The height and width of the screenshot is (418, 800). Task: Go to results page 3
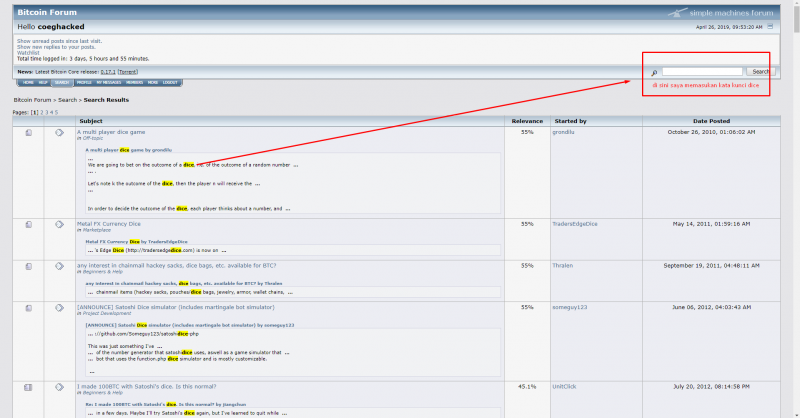(46, 113)
